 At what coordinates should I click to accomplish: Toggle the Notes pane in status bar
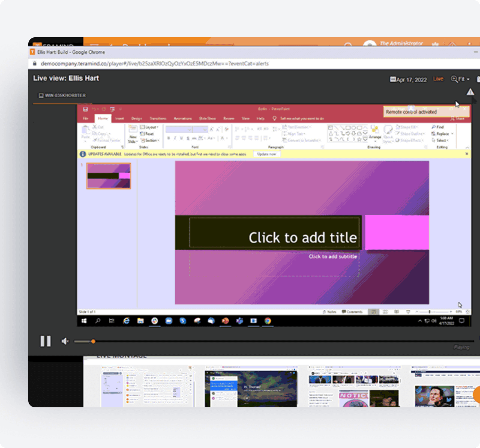click(x=329, y=312)
